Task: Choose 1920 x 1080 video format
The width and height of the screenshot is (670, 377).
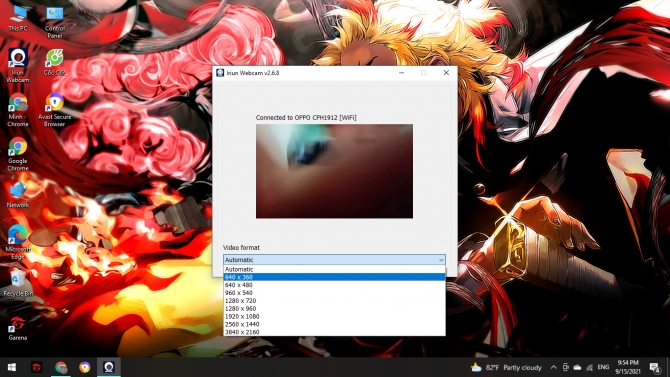Action: 334,316
